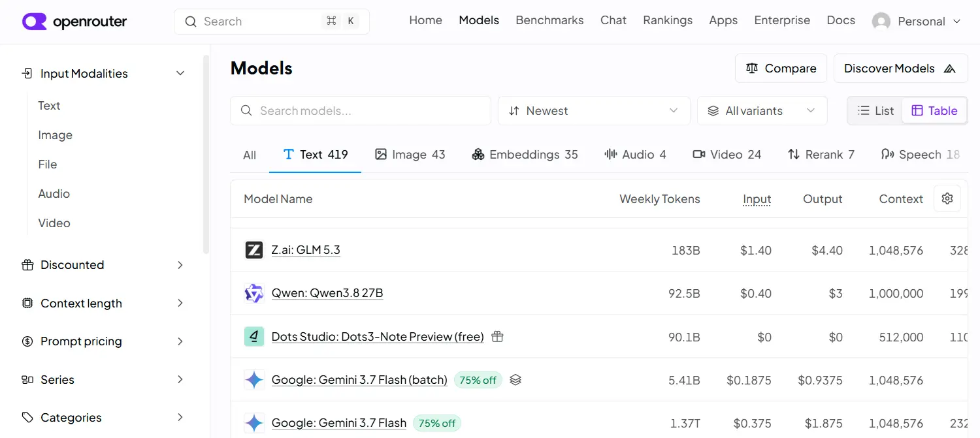Image resolution: width=980 pixels, height=438 pixels.
Task: Click the Gemini 3.7 Flash (batch) logo
Action: tap(254, 379)
